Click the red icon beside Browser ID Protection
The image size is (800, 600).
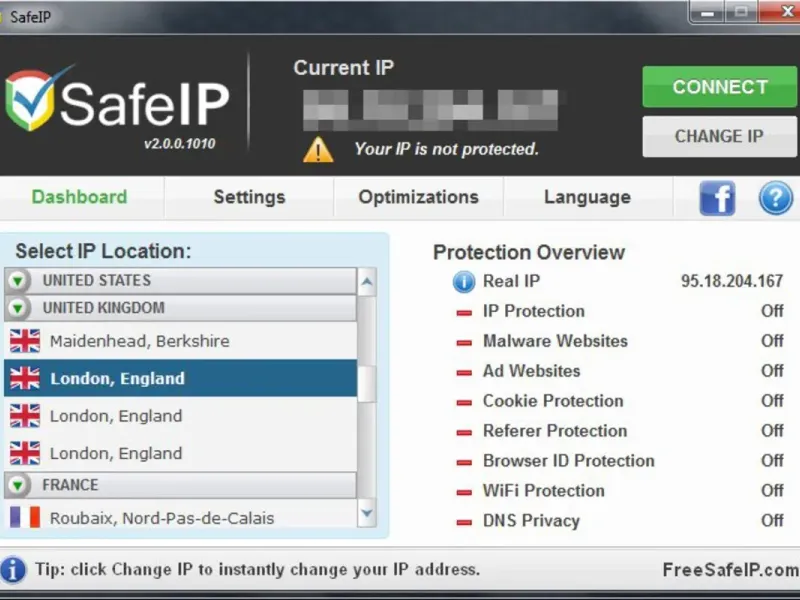tap(464, 462)
